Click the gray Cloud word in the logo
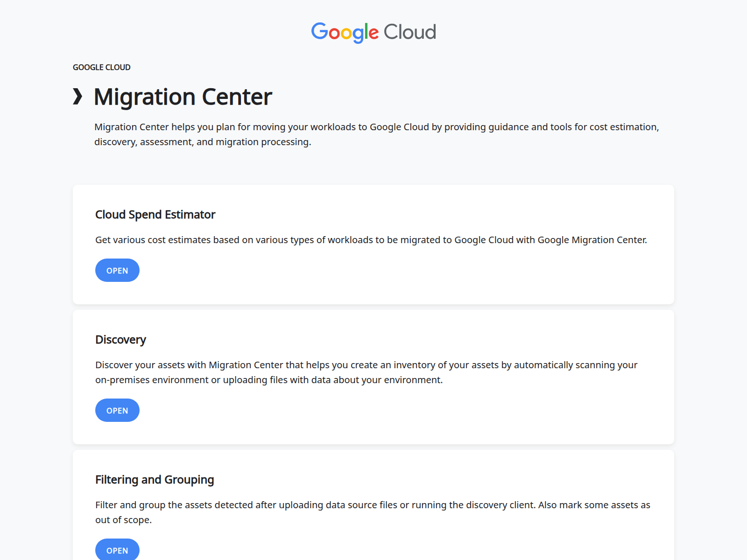The width and height of the screenshot is (747, 560). (x=409, y=32)
